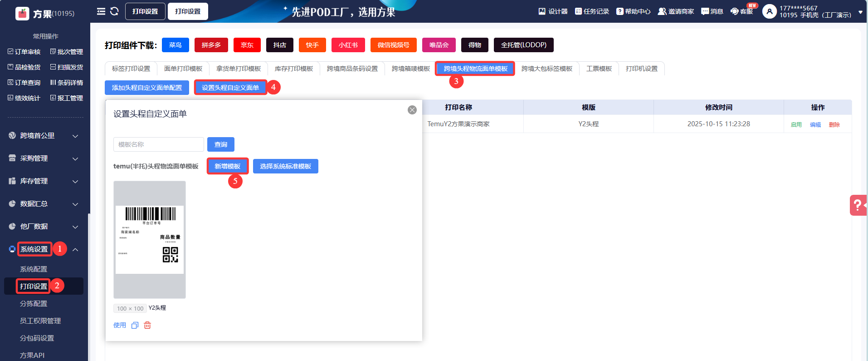Image resolution: width=868 pixels, height=361 pixels.
Task: Download the 唯品会 print component
Action: click(x=439, y=45)
